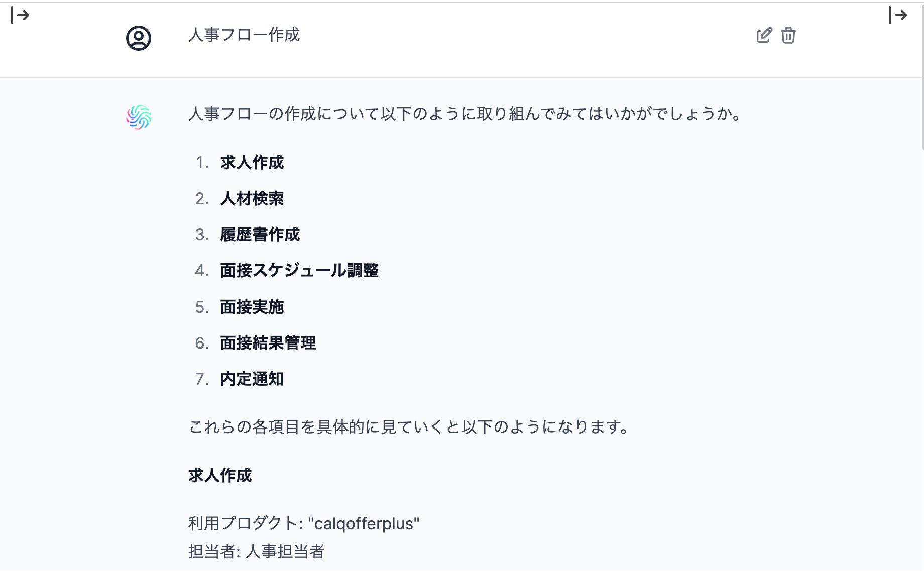Click the vertical scrollbar on the right edge

pos(922,75)
